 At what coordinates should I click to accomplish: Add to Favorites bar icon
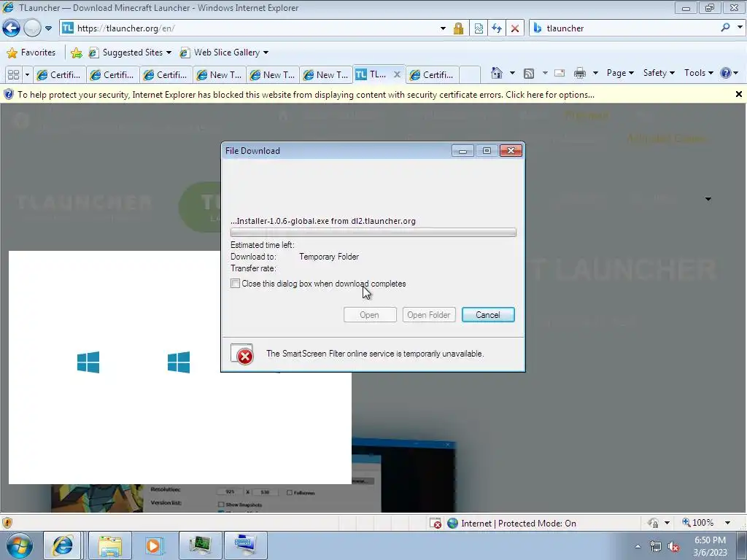(x=76, y=52)
